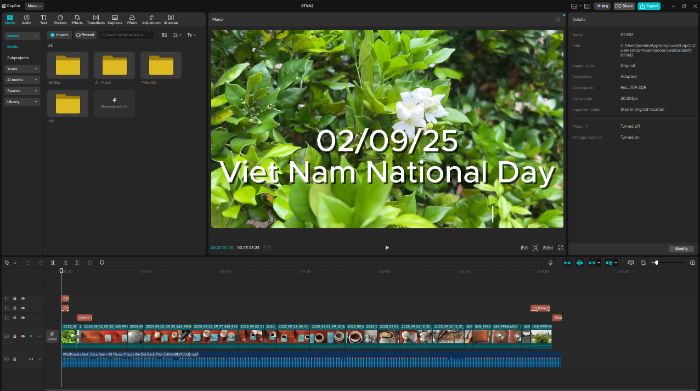Viewport: 700px width, 391px height.
Task: Lock the top text track
Action: (15, 299)
